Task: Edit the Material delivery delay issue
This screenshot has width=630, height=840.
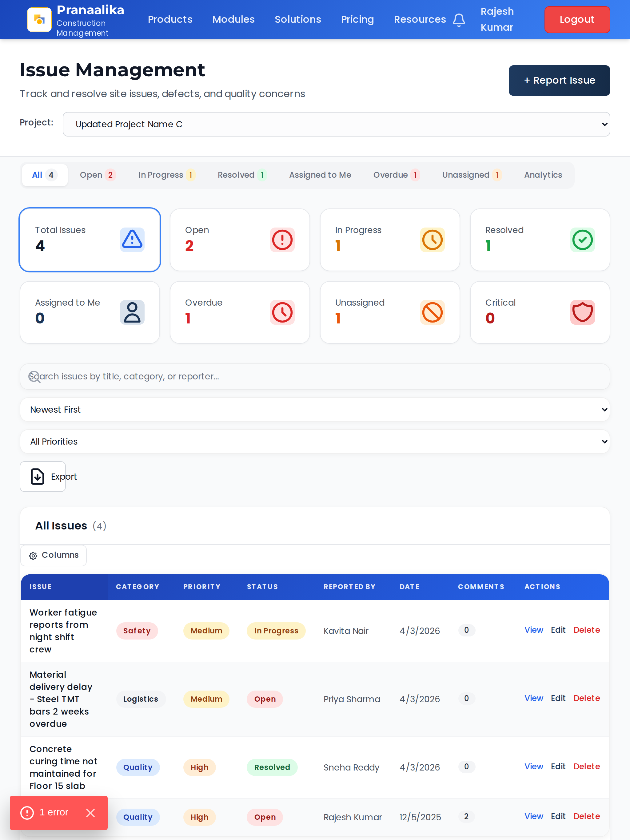Action: click(x=558, y=698)
